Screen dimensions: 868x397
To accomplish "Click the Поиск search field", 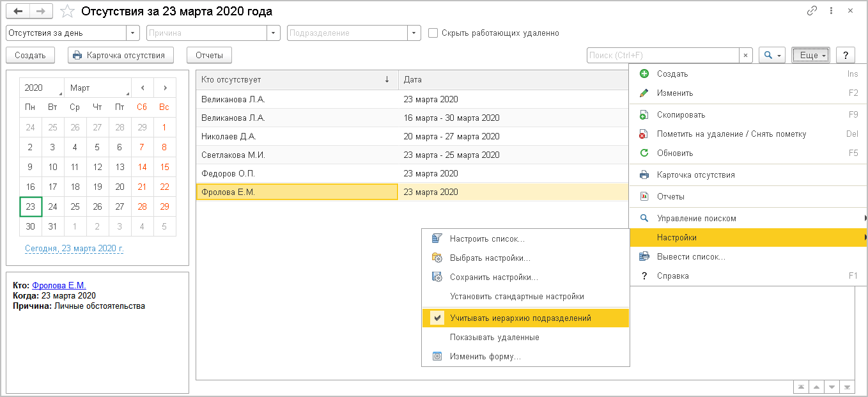I will pos(663,56).
